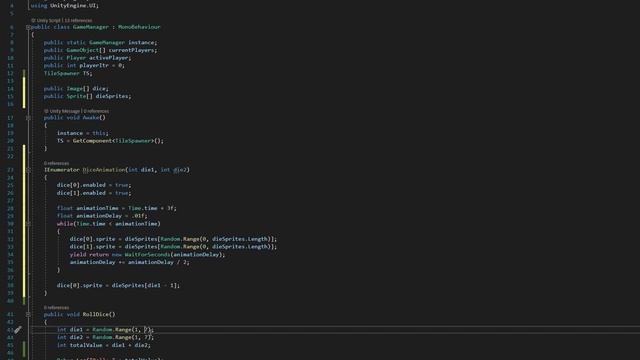The width and height of the screenshot is (640, 360).
Task: Click the 'dice[1].sprite' Random.Range line
Action: coord(173,247)
